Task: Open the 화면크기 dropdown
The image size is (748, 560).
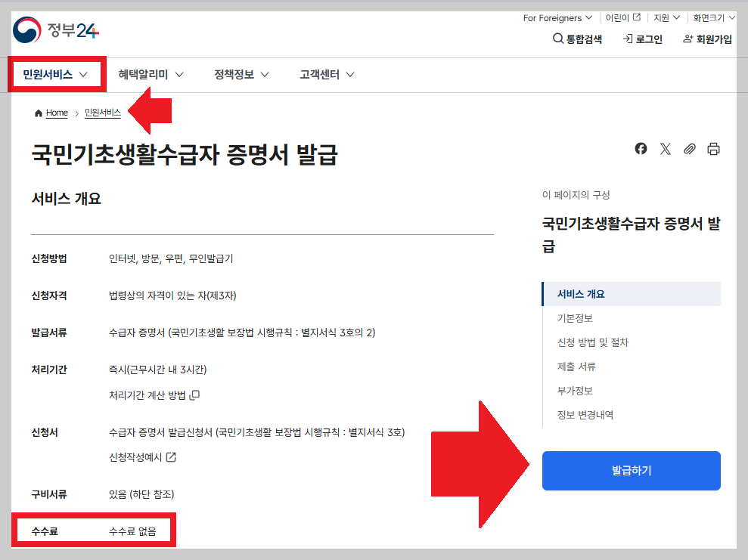Action: [712, 17]
